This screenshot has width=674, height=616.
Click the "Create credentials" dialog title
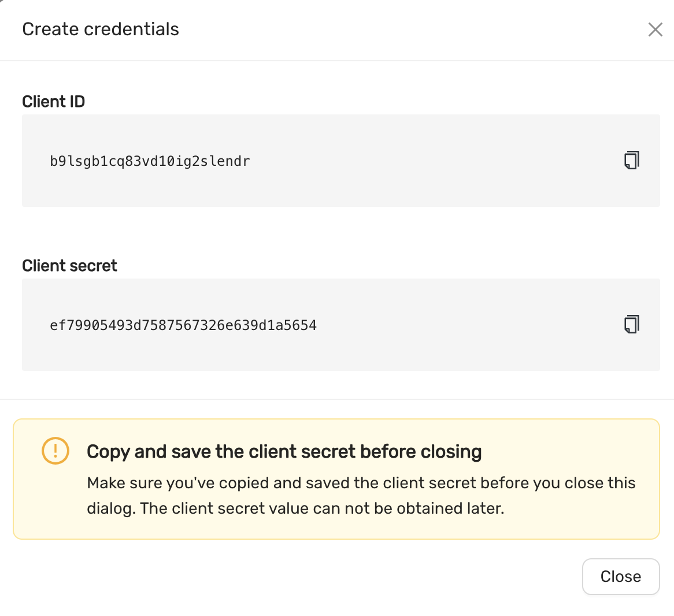pyautogui.click(x=101, y=29)
